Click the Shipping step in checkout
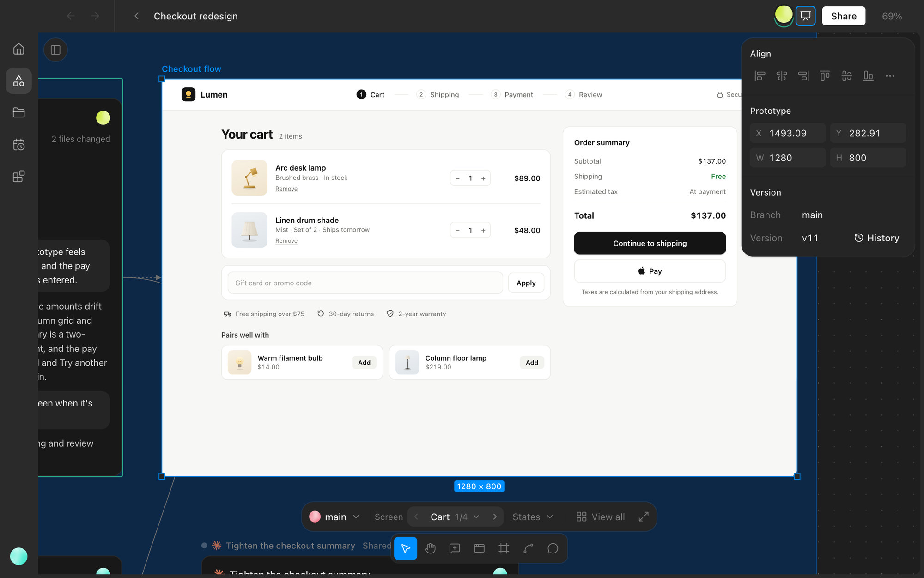Image resolution: width=924 pixels, height=578 pixels. 438,95
